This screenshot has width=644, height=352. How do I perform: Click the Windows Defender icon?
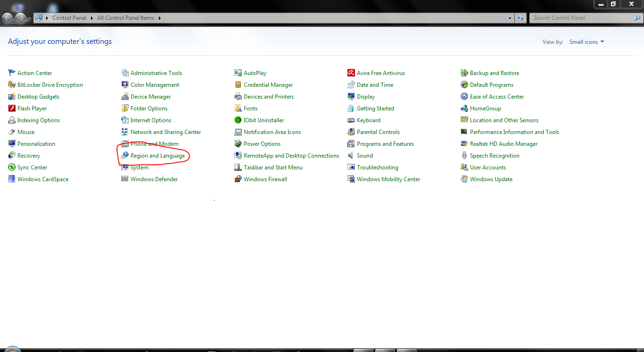pos(125,179)
